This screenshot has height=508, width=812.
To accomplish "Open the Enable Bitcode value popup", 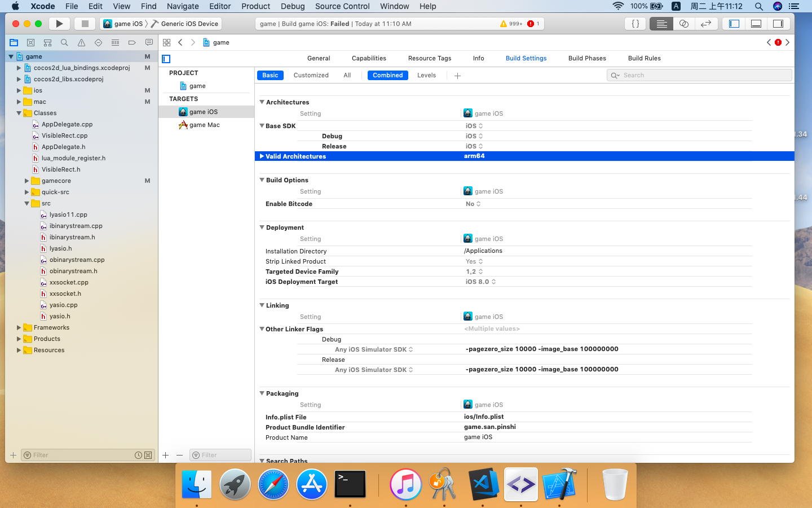I will tap(473, 204).
